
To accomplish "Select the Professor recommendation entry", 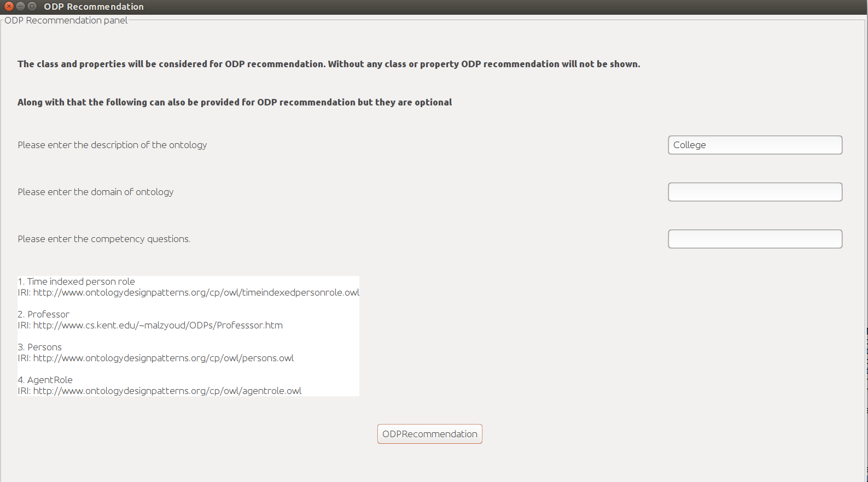I will pos(48,314).
